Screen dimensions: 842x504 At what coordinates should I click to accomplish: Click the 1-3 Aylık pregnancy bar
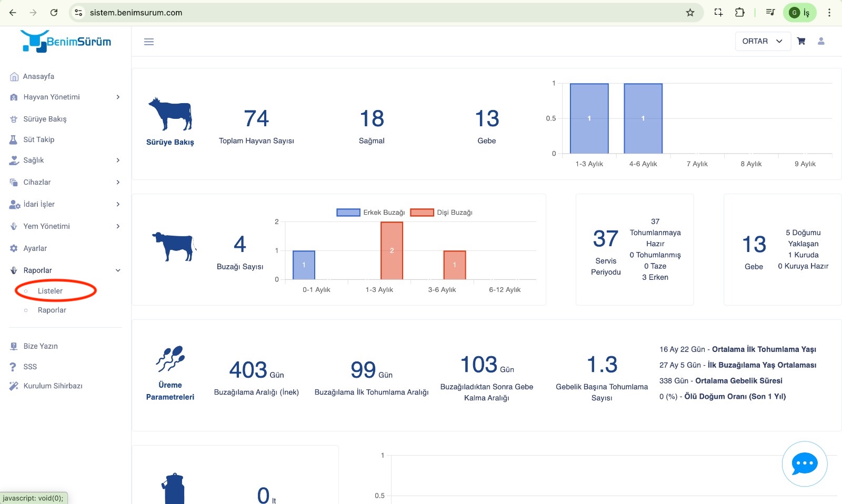pyautogui.click(x=589, y=118)
